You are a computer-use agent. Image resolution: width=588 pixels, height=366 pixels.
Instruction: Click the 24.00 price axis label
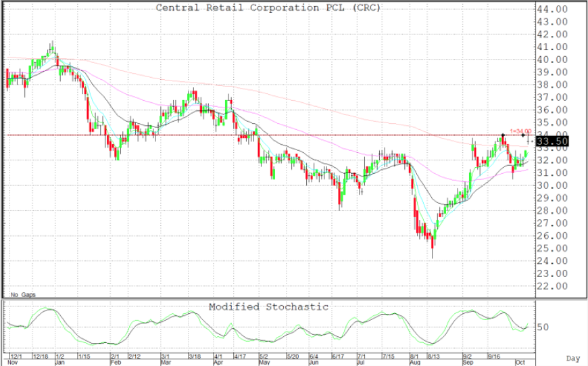coord(552,261)
